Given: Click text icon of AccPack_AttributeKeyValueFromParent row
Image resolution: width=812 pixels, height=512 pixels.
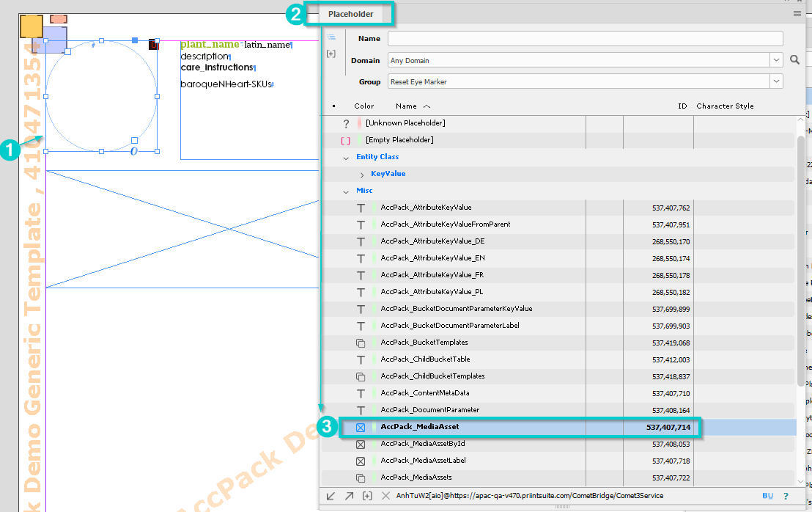Looking at the screenshot, I should click(361, 225).
